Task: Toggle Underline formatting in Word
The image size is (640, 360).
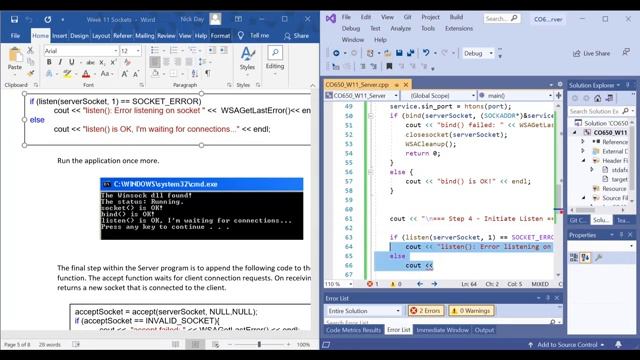Action: (x=71, y=62)
